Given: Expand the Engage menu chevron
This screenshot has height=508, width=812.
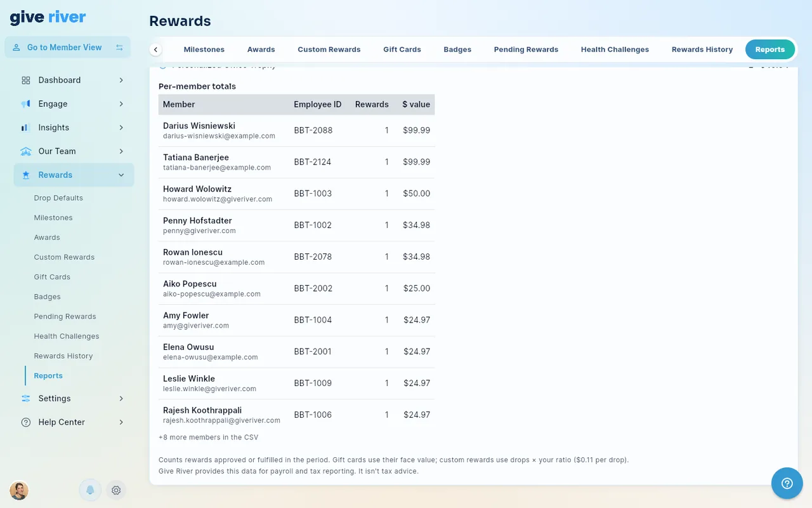Looking at the screenshot, I should pos(121,104).
